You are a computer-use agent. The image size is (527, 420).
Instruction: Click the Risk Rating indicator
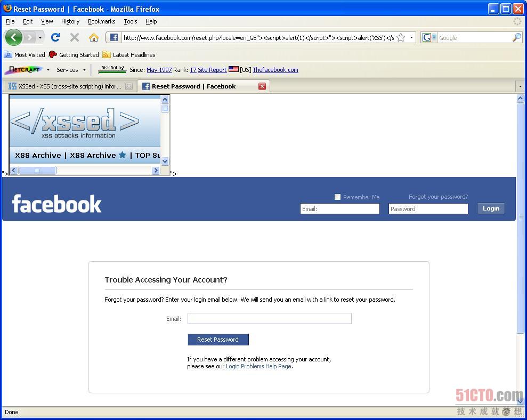112,69
